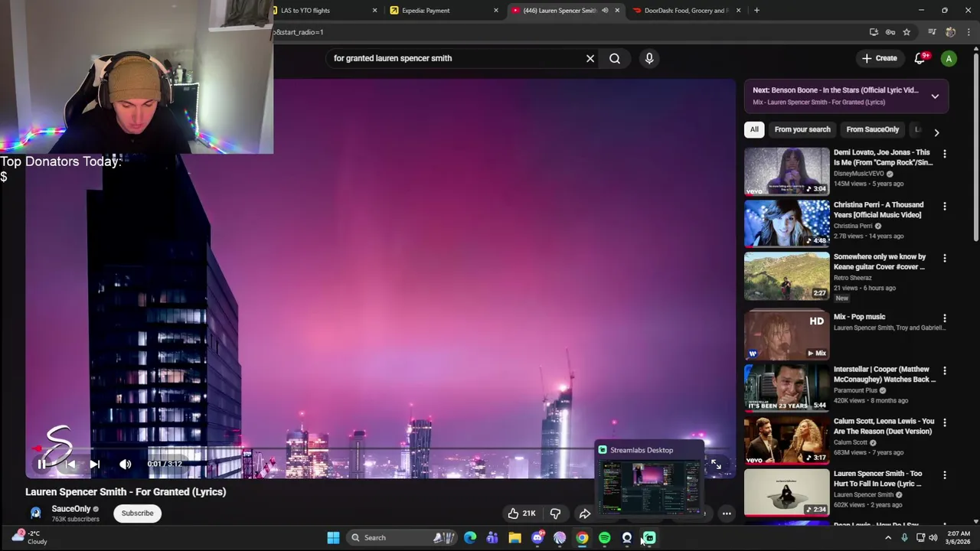980x551 pixels.
Task: Like the video showing 21K likes
Action: click(x=521, y=514)
